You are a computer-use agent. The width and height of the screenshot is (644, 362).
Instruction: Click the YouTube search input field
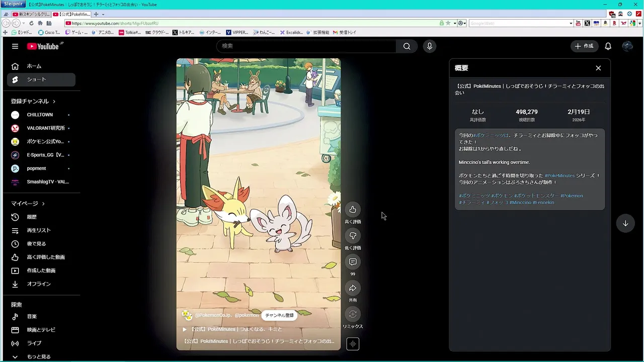tap(306, 46)
